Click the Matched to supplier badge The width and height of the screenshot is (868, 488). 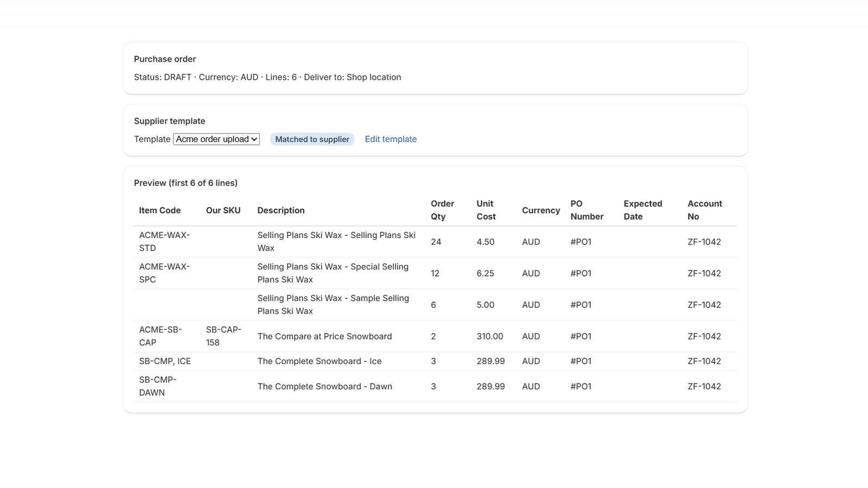[312, 139]
